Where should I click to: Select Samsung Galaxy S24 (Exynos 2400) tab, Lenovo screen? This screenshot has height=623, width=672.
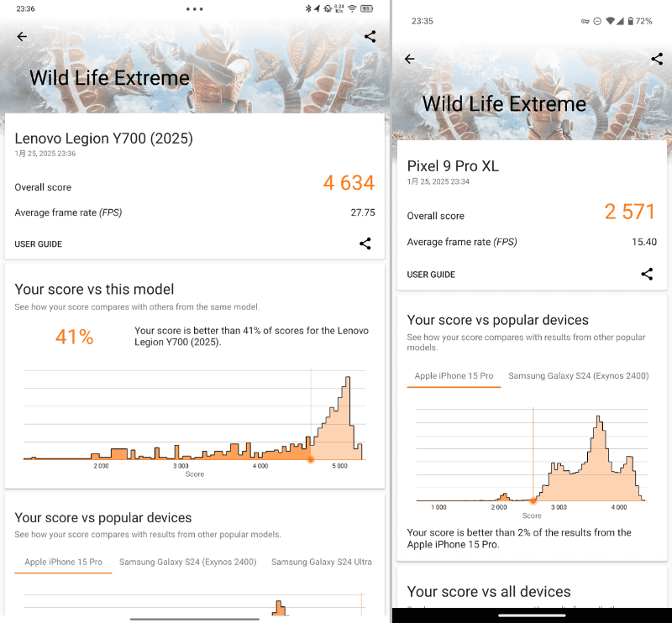pyautogui.click(x=187, y=562)
